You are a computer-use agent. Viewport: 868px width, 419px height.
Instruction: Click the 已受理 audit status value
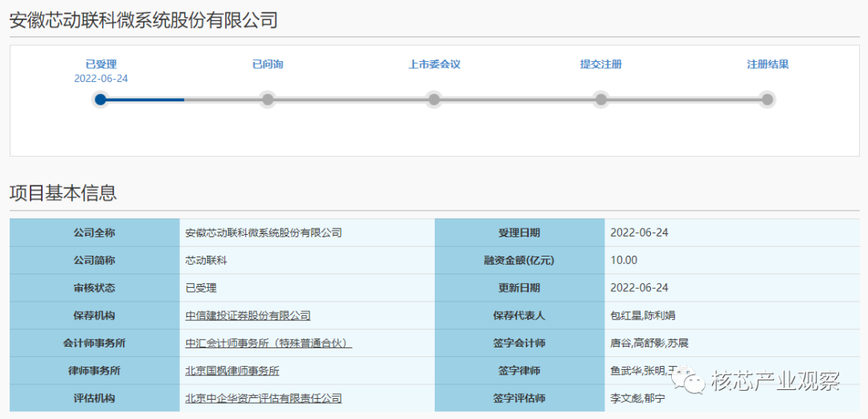click(x=201, y=288)
